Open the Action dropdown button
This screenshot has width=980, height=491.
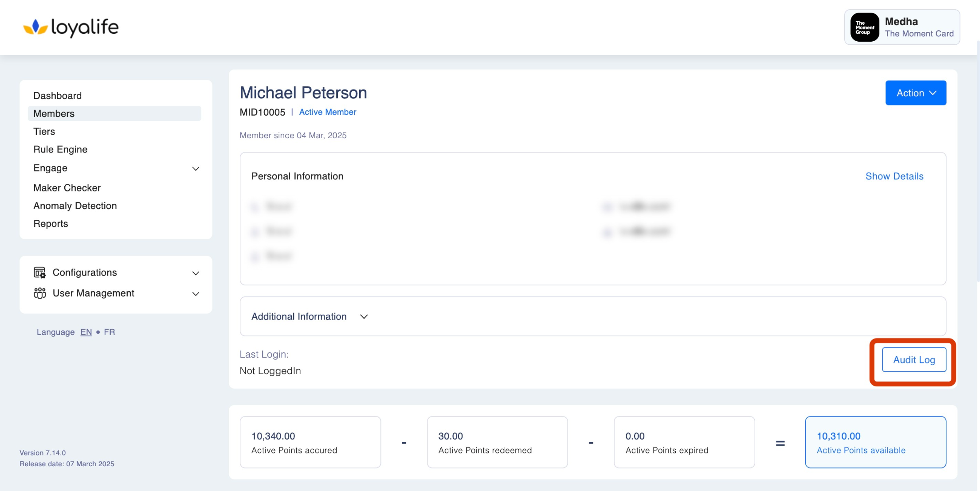pyautogui.click(x=915, y=93)
